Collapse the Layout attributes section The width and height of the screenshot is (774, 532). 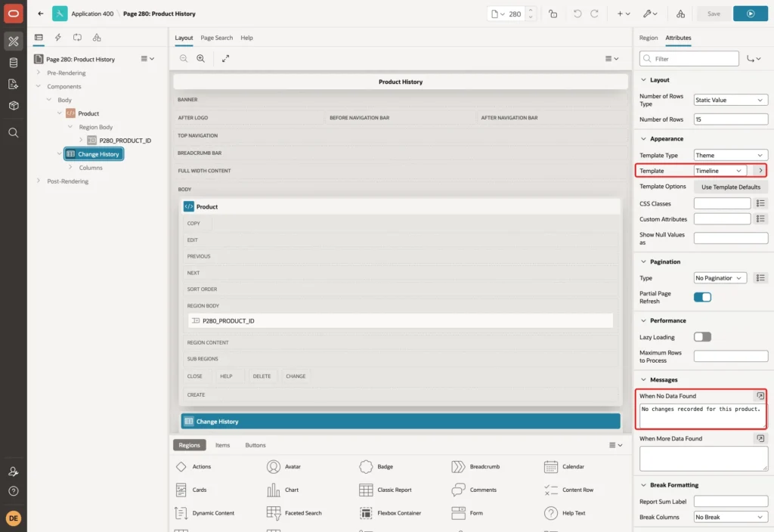pos(643,79)
